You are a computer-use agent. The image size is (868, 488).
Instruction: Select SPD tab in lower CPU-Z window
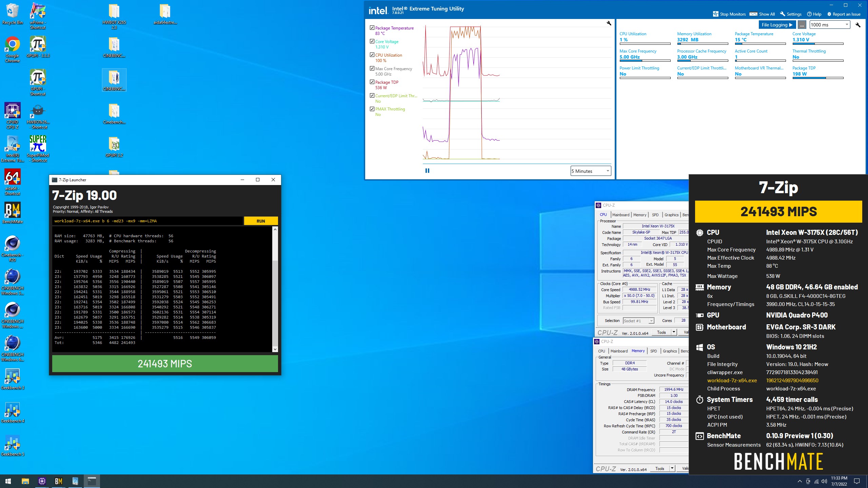click(x=654, y=351)
